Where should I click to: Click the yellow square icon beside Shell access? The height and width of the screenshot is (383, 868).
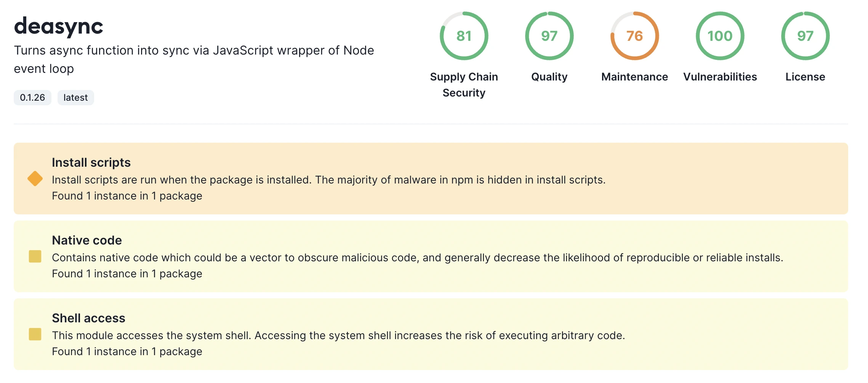coord(34,335)
